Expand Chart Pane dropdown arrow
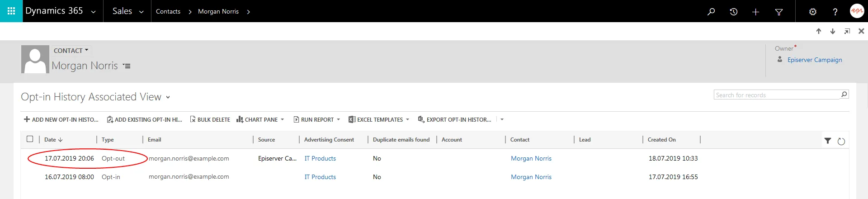The width and height of the screenshot is (868, 199). (283, 119)
